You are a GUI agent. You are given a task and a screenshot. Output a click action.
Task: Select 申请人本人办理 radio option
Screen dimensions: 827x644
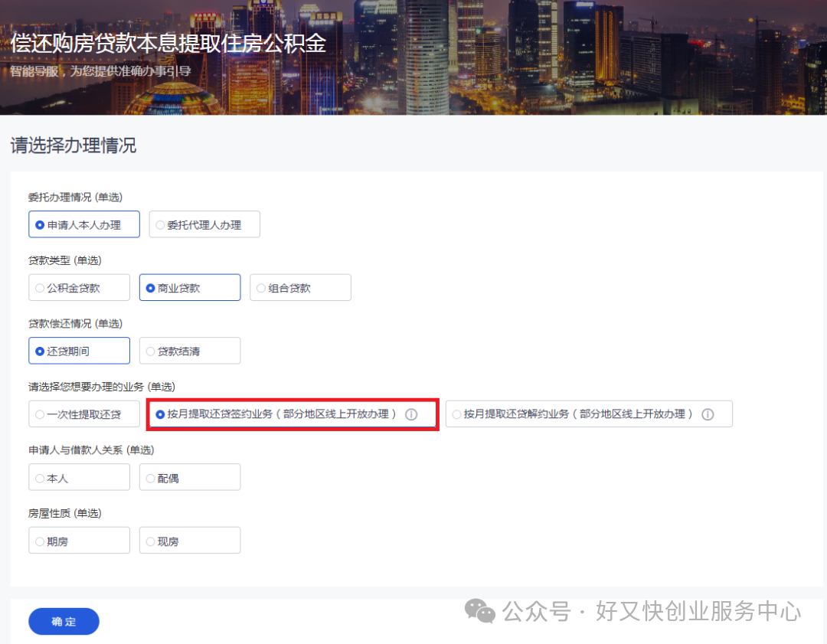coord(84,224)
